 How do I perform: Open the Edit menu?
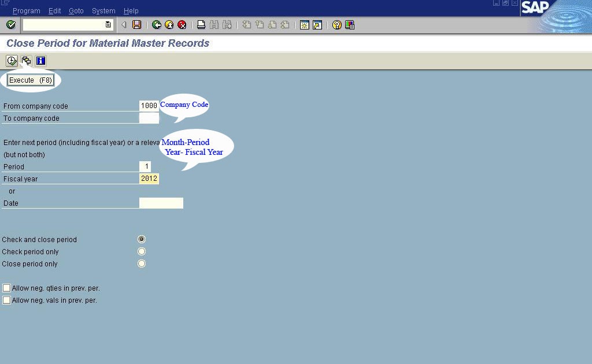tap(55, 11)
